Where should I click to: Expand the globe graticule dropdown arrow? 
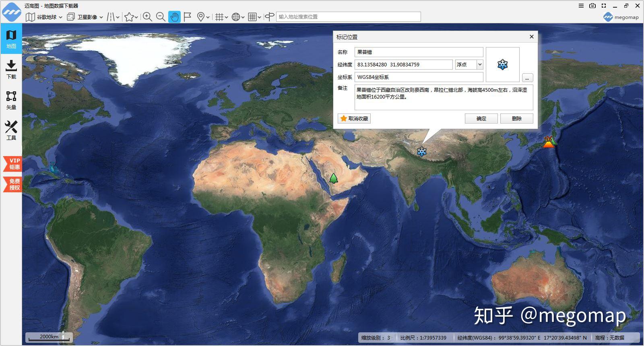click(243, 17)
